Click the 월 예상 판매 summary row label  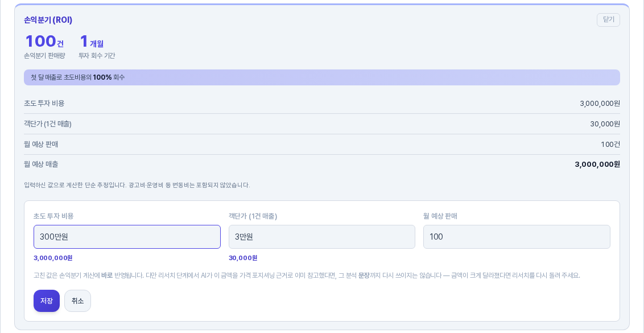(x=41, y=145)
